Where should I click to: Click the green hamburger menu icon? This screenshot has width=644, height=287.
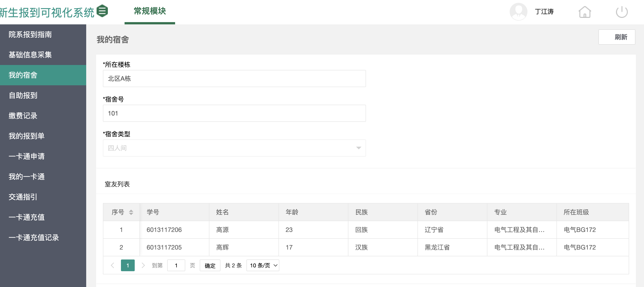pyautogui.click(x=102, y=11)
